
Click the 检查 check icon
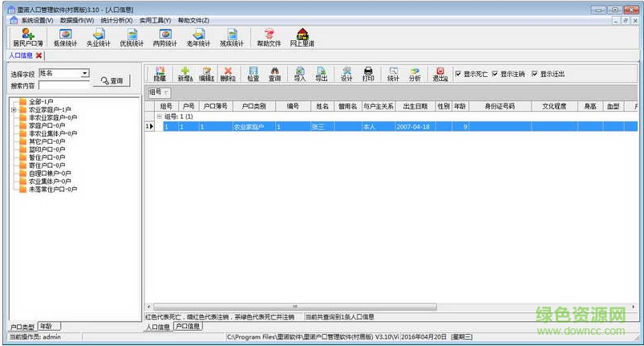tap(253, 74)
